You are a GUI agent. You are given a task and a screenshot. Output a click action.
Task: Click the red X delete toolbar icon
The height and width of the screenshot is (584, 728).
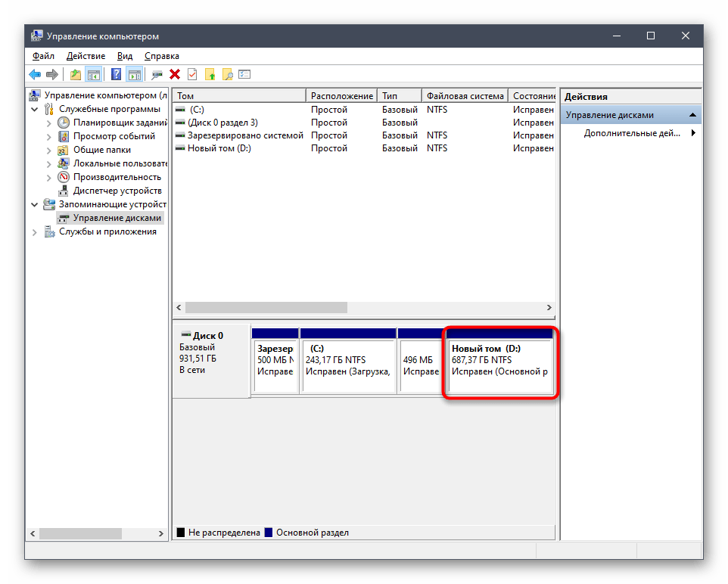(175, 74)
